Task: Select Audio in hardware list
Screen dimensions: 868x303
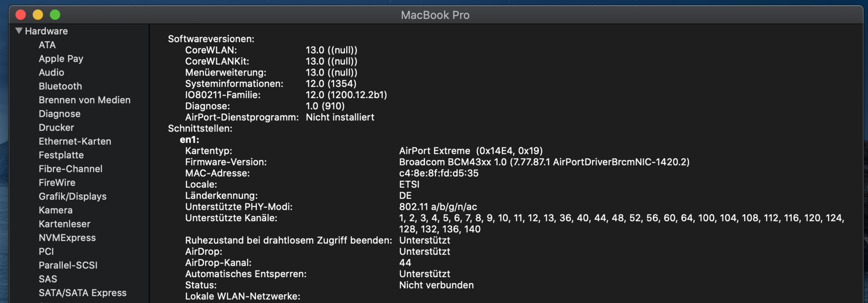Action: click(52, 72)
